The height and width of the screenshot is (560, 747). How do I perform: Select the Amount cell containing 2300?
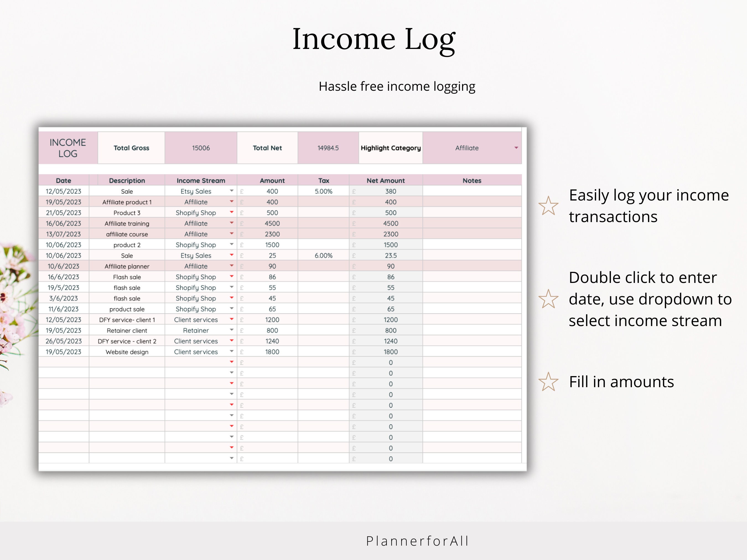click(272, 234)
